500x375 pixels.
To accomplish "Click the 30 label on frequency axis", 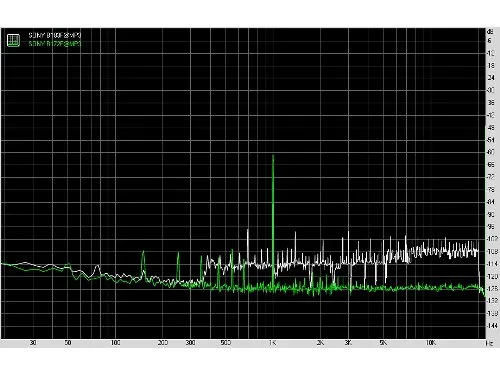I will coord(33,343).
